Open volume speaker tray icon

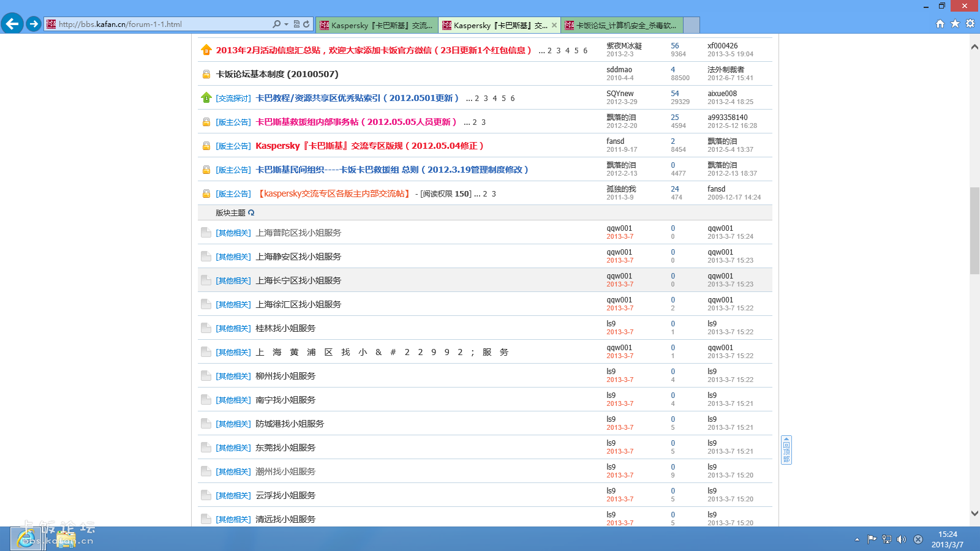click(x=901, y=539)
